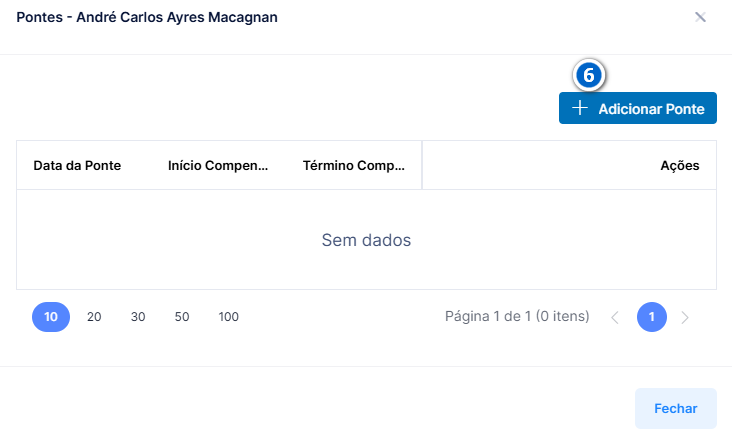Set page size to 20 items
Viewport: 732px width, 441px height.
pos(94,317)
